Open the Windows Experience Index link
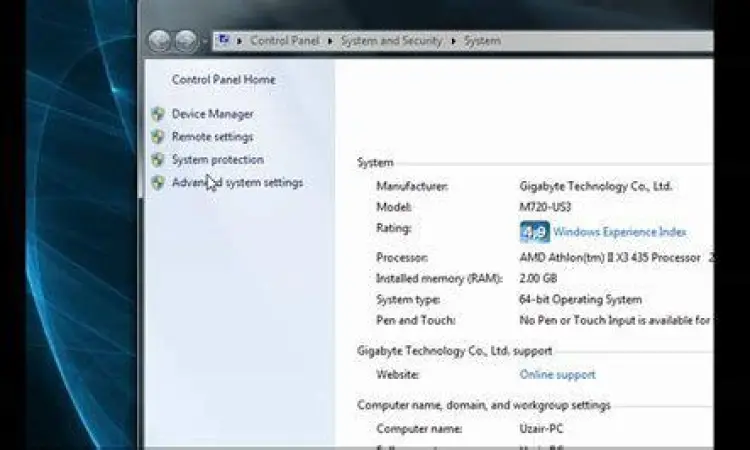The width and height of the screenshot is (750, 450). coord(619,232)
